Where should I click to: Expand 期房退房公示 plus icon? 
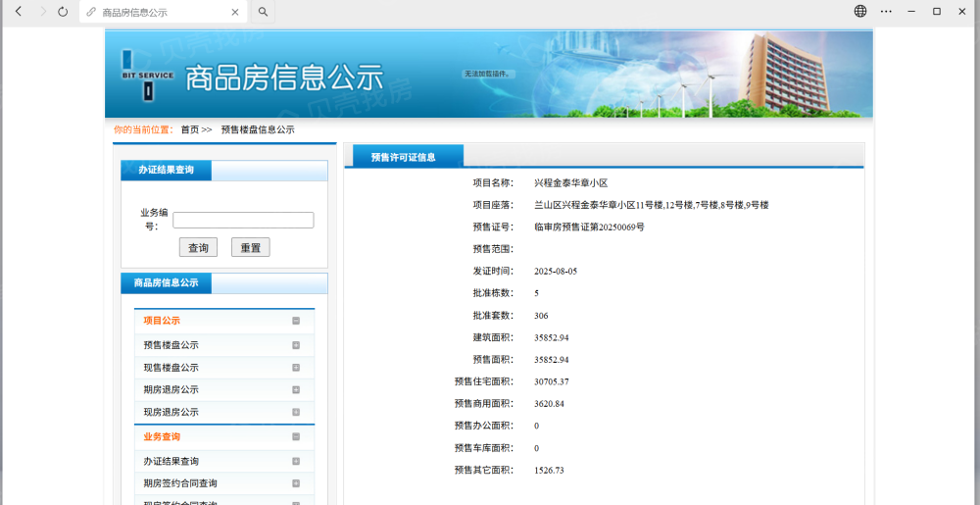tap(296, 389)
